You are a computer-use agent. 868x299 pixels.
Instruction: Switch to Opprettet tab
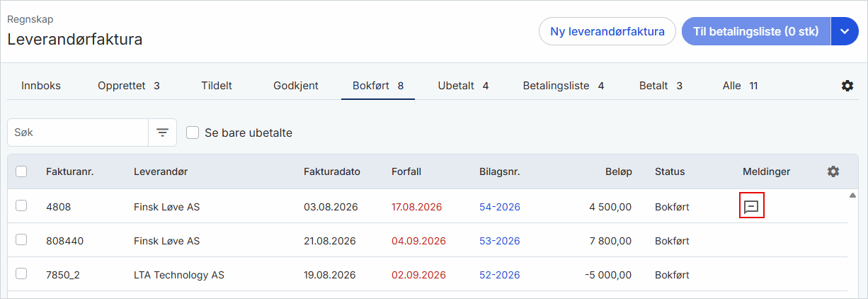coord(129,86)
